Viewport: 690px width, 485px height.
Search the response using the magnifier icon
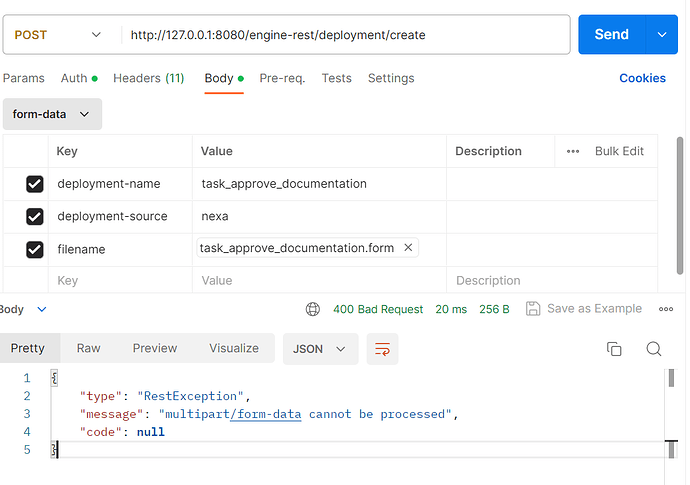[x=654, y=349]
